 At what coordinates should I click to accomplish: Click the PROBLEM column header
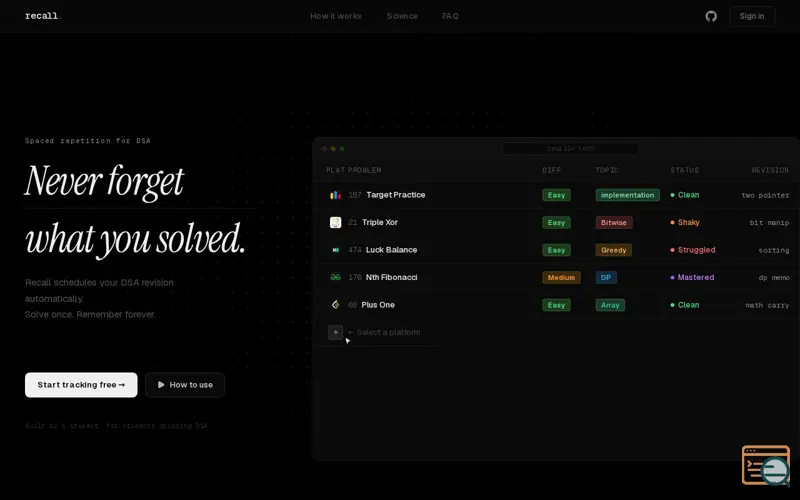pyautogui.click(x=365, y=170)
